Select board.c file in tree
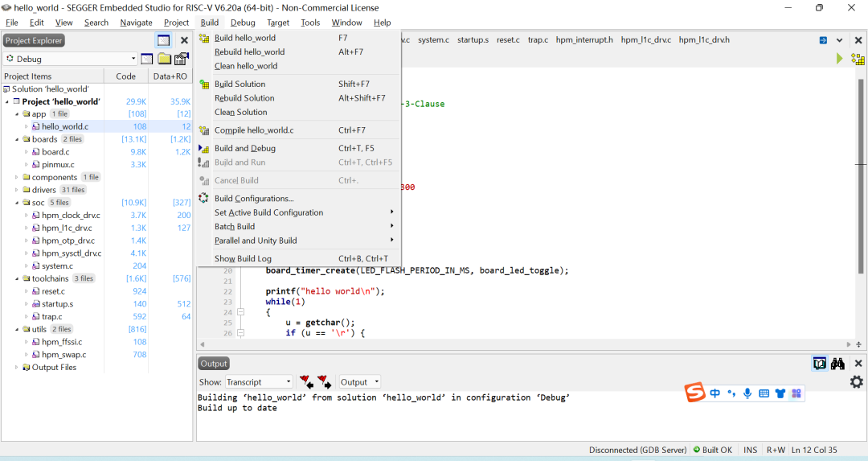 pos(55,152)
